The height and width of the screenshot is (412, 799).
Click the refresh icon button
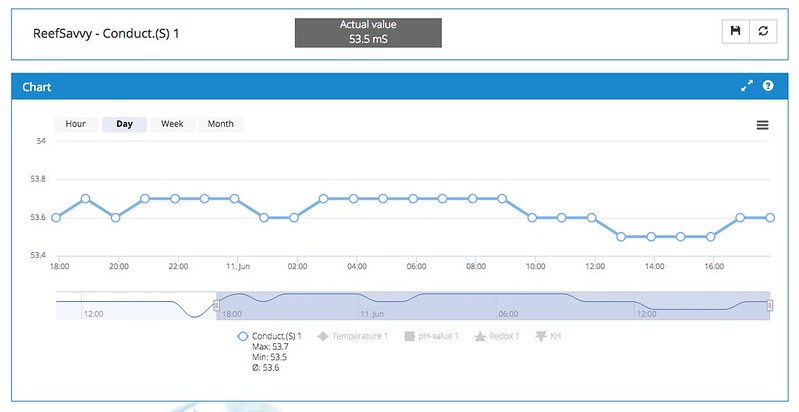click(763, 31)
